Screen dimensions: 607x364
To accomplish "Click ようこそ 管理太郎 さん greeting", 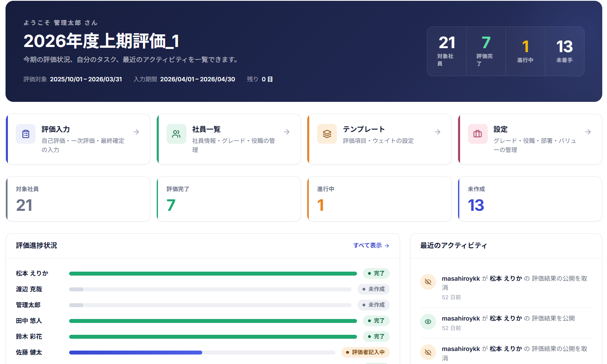I will click(x=60, y=23).
